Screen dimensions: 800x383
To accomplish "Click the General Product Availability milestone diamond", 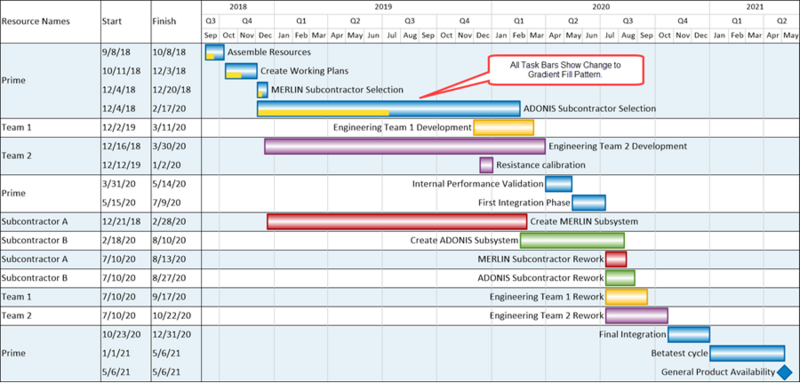I will point(785,372).
